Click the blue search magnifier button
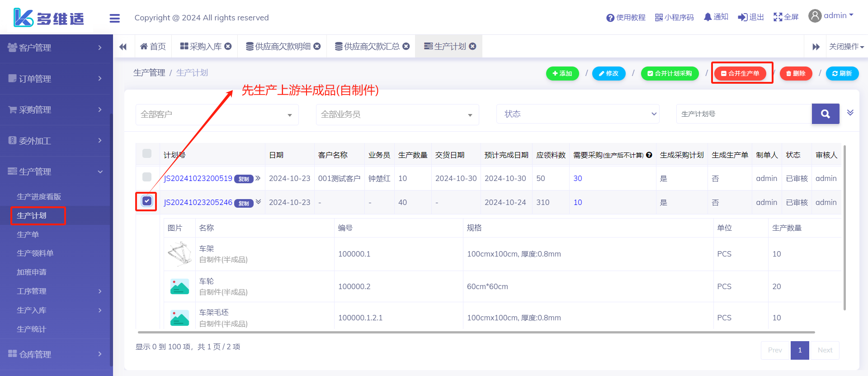 pos(825,114)
